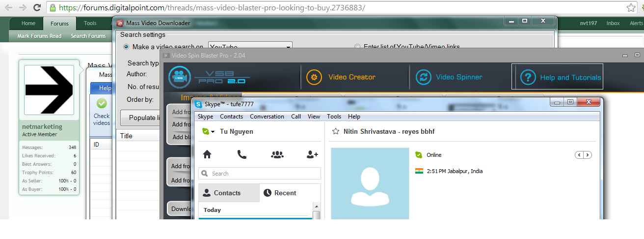Open the forum Alerts link
The height and width of the screenshot is (239, 644).
pyautogui.click(x=636, y=23)
